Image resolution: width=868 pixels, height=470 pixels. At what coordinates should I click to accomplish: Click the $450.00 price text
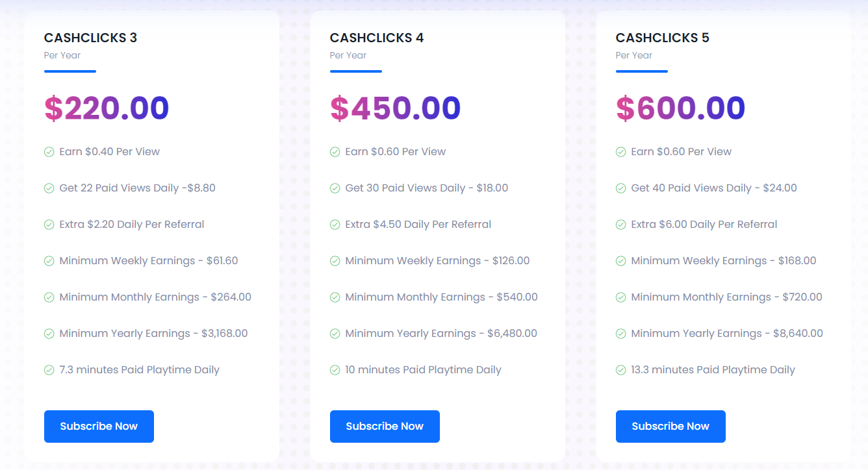[x=396, y=108]
